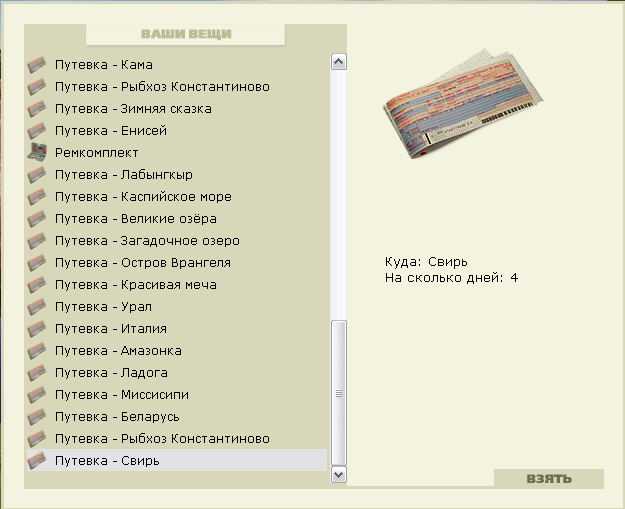Click the ticket icon beside Путевка - Урал

[x=37, y=307]
